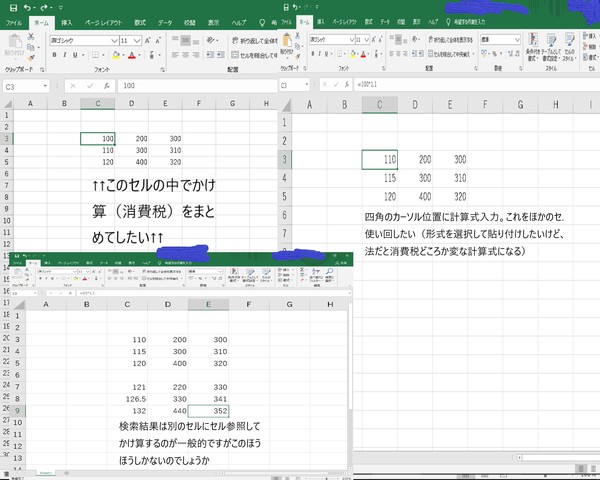
Task: Toggle Underline formatting in the left window
Action: [x=75, y=55]
